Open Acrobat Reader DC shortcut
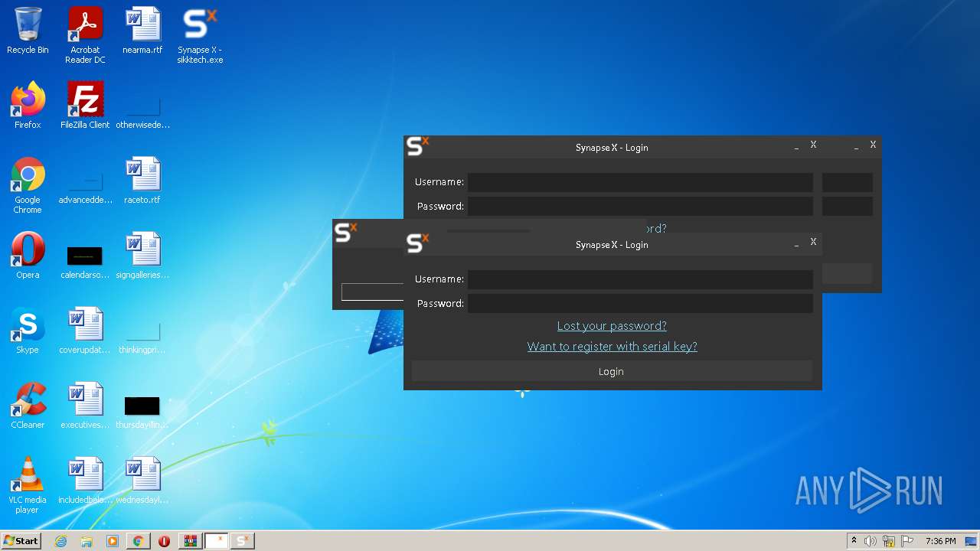 (x=85, y=35)
